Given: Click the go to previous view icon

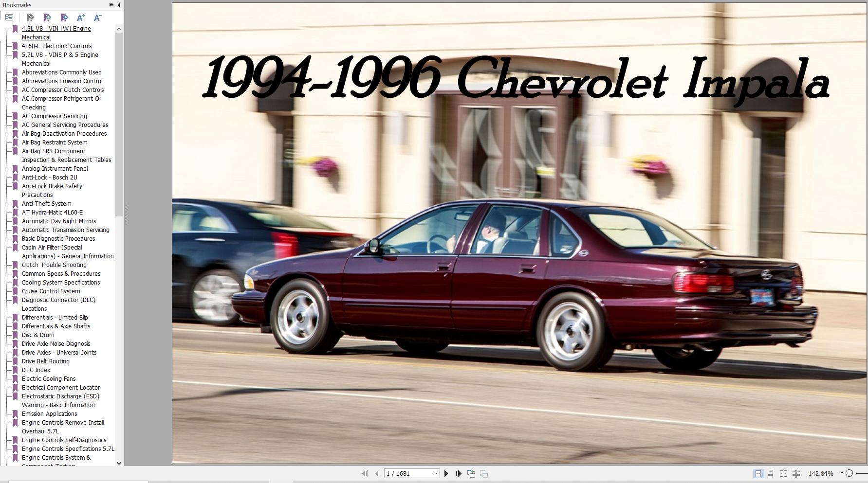Looking at the screenshot, I should point(471,473).
